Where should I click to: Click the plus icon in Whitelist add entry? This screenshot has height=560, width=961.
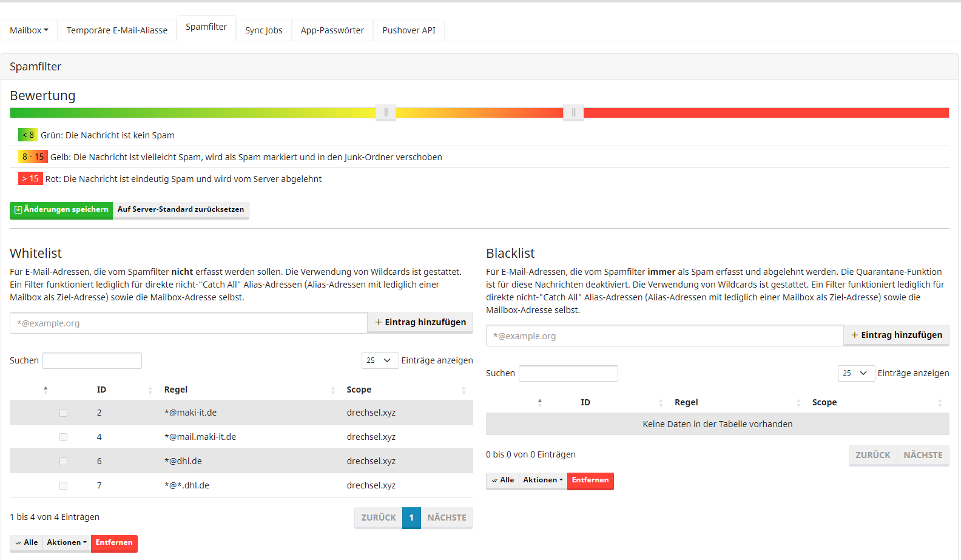[379, 322]
